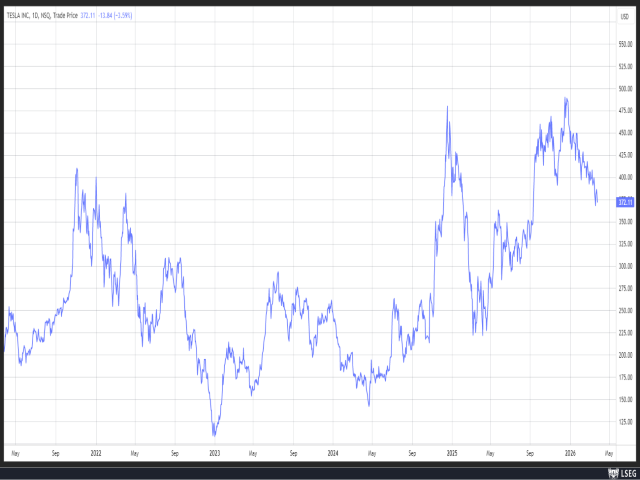Image resolution: width=640 pixels, height=480 pixels.
Task: Click the 300.00 price axis label
Action: pos(626,266)
